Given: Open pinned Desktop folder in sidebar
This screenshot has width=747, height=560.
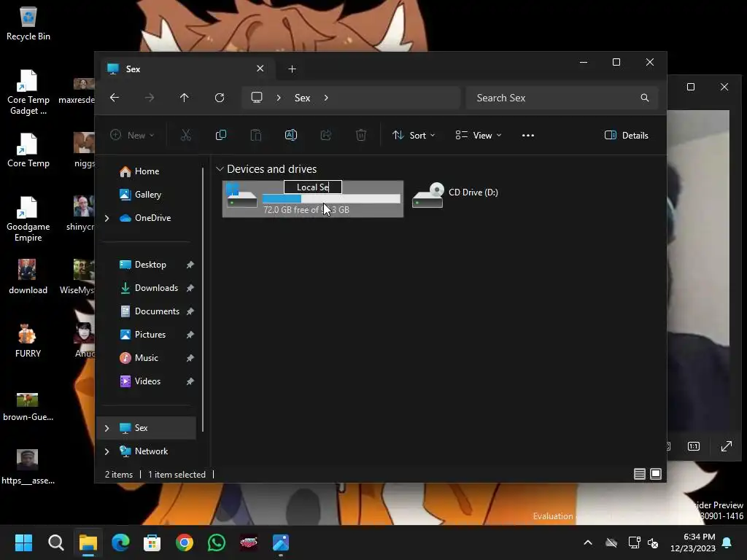Looking at the screenshot, I should point(150,265).
